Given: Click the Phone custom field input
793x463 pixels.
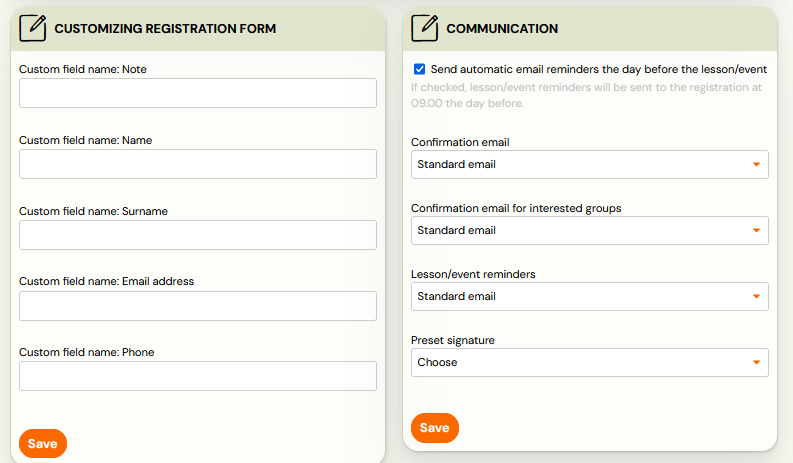Looking at the screenshot, I should click(x=198, y=376).
